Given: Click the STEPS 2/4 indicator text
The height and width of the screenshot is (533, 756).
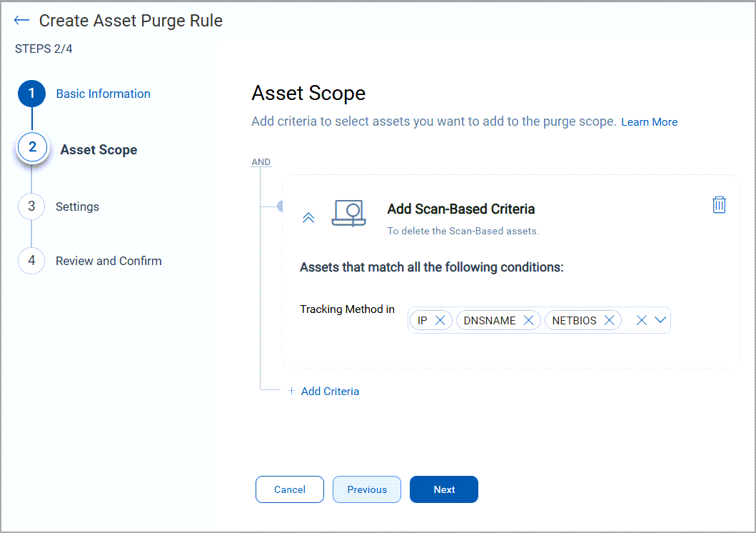Looking at the screenshot, I should (x=44, y=49).
